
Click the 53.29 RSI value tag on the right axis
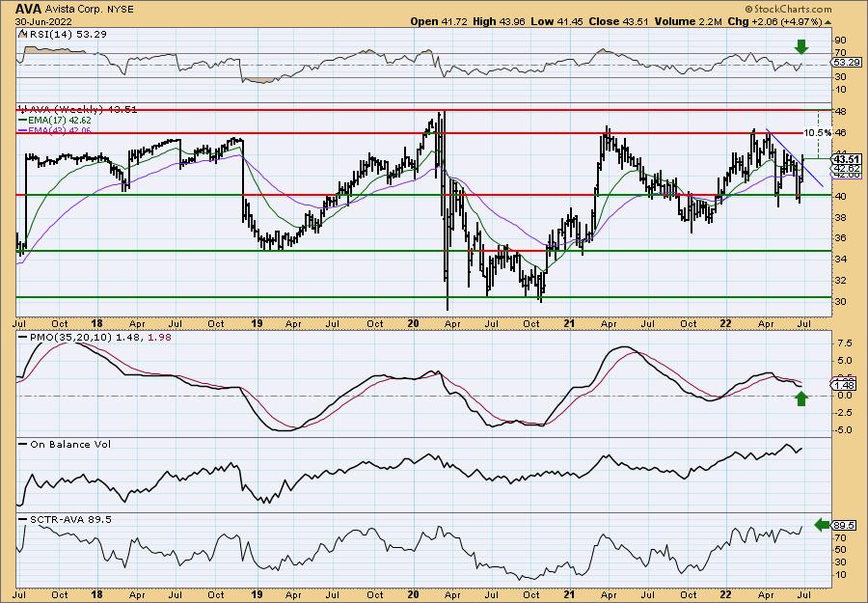[x=847, y=63]
